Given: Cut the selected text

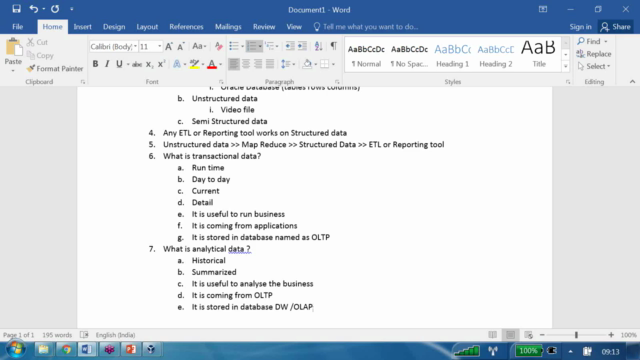Looking at the screenshot, I should pos(37,42).
